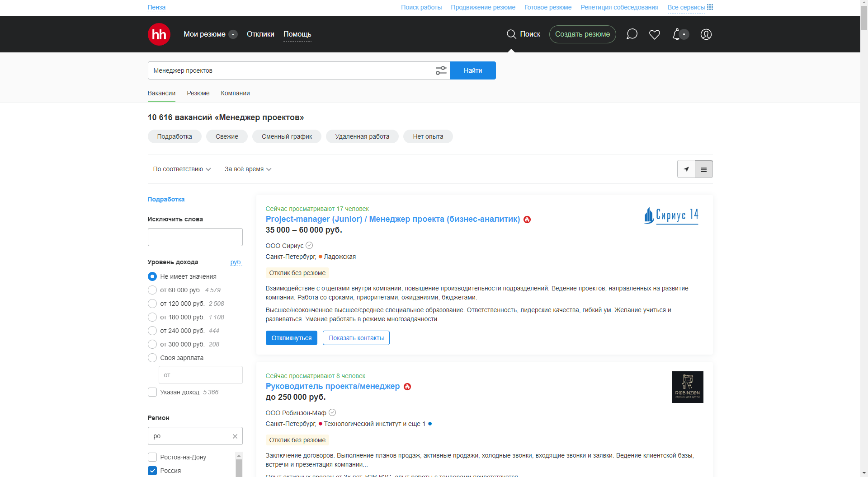Image resolution: width=868 pixels, height=477 pixels.
Task: Open 'Отклики' menu item
Action: pos(260,34)
